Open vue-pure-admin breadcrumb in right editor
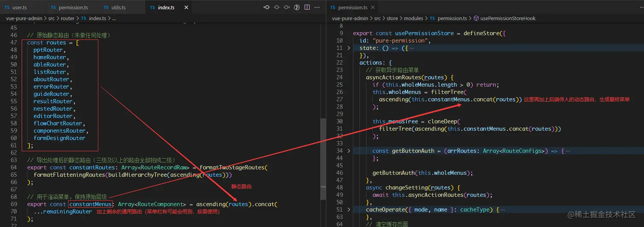This screenshot has height=227, width=644. pyautogui.click(x=350, y=18)
